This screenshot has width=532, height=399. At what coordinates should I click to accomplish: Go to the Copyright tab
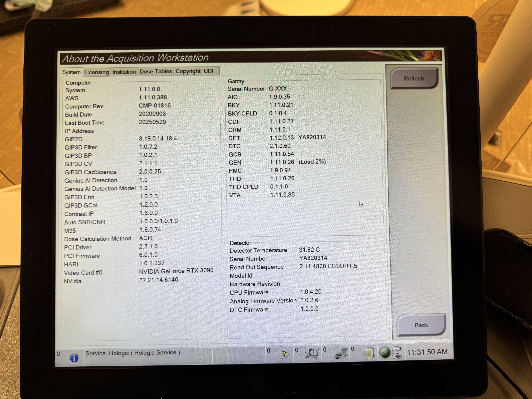[188, 71]
